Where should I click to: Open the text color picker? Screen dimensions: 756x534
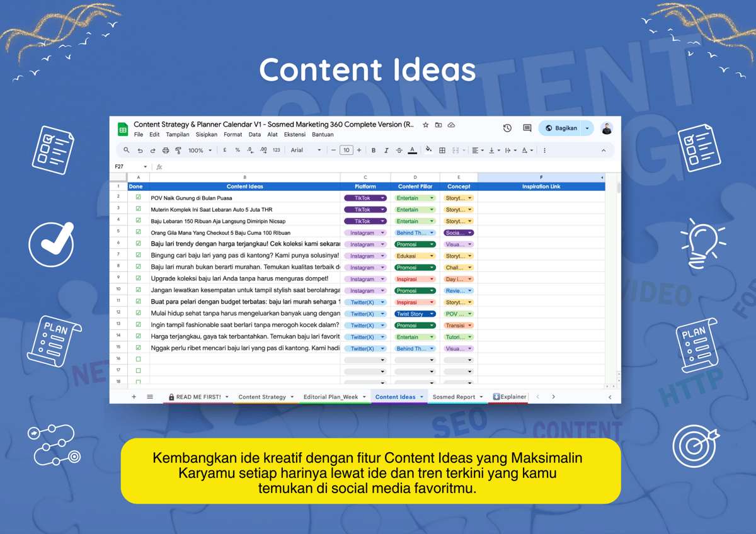click(x=411, y=150)
